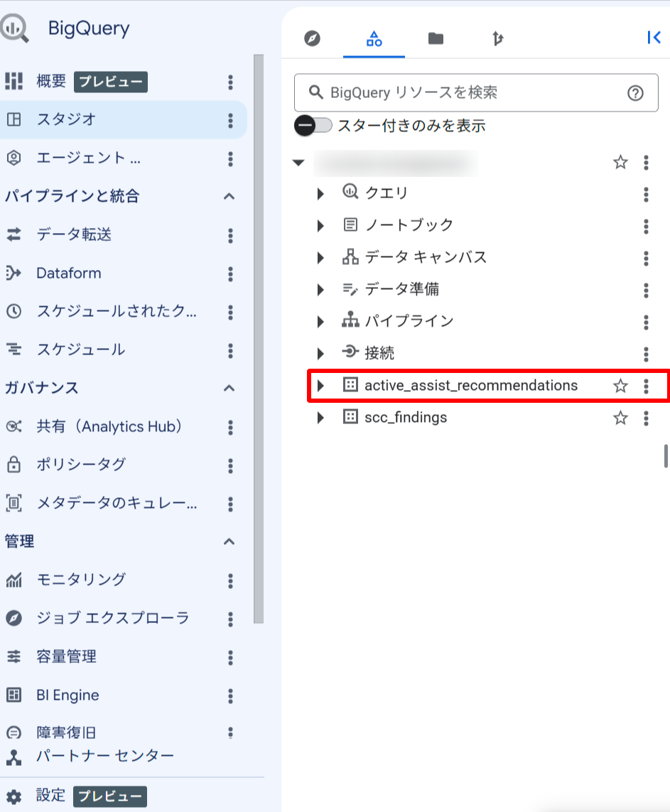This screenshot has height=812, width=670.
Task: Collapse the explorer panel with arrow icon
Action: point(654,37)
